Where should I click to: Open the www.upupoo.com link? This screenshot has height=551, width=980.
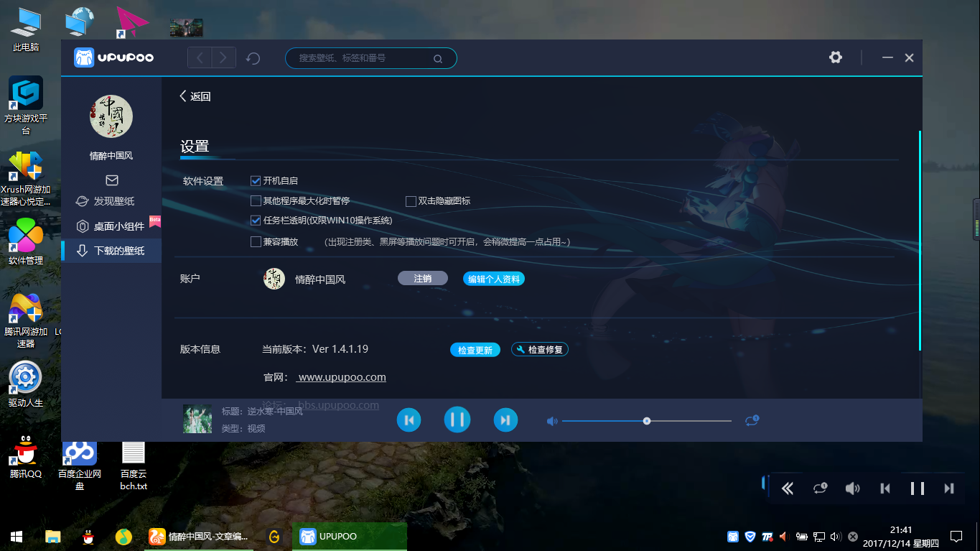[x=342, y=377]
